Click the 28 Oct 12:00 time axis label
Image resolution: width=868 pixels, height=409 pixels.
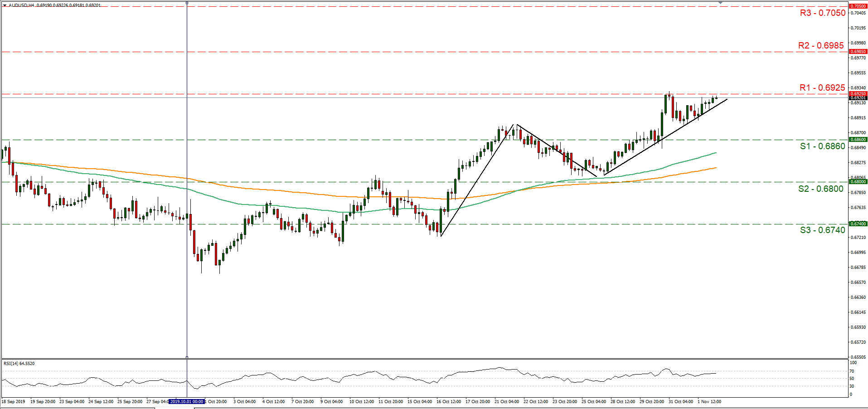623,402
